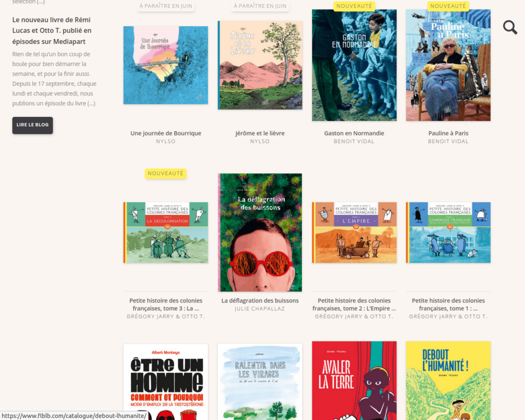
Task: View Ralentir dans les virages cover
Action: click(x=260, y=382)
